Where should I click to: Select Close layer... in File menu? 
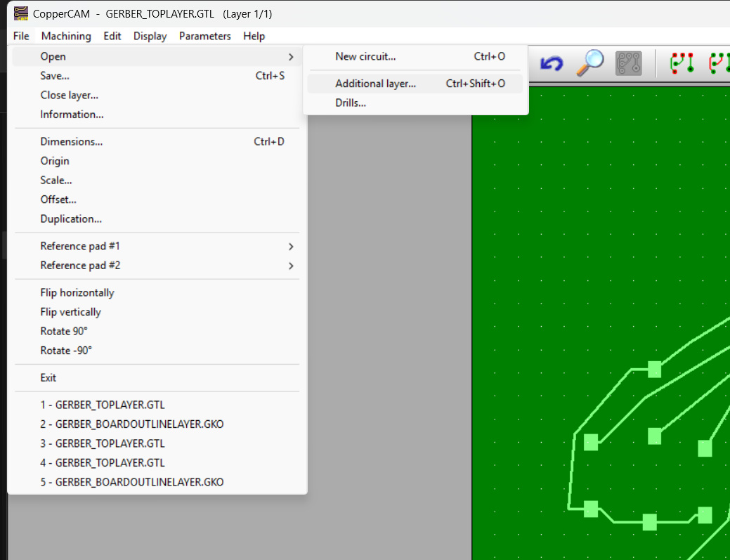tap(157, 95)
